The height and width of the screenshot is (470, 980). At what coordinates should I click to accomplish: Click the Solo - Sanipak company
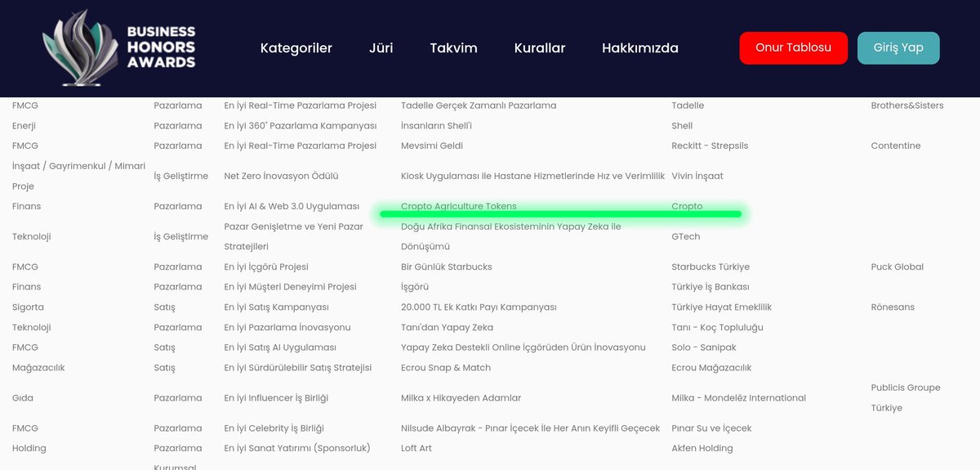click(x=704, y=347)
